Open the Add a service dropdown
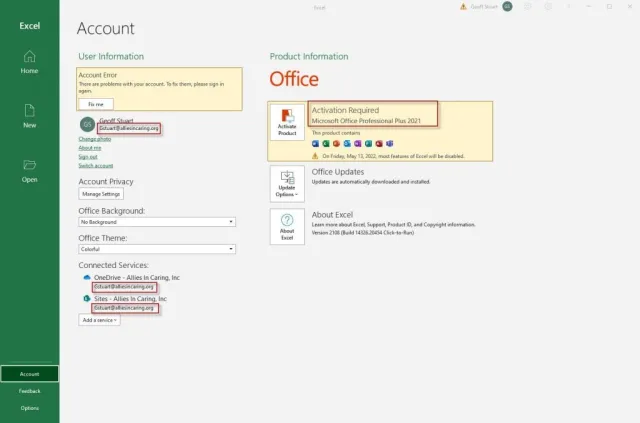 tap(100, 320)
